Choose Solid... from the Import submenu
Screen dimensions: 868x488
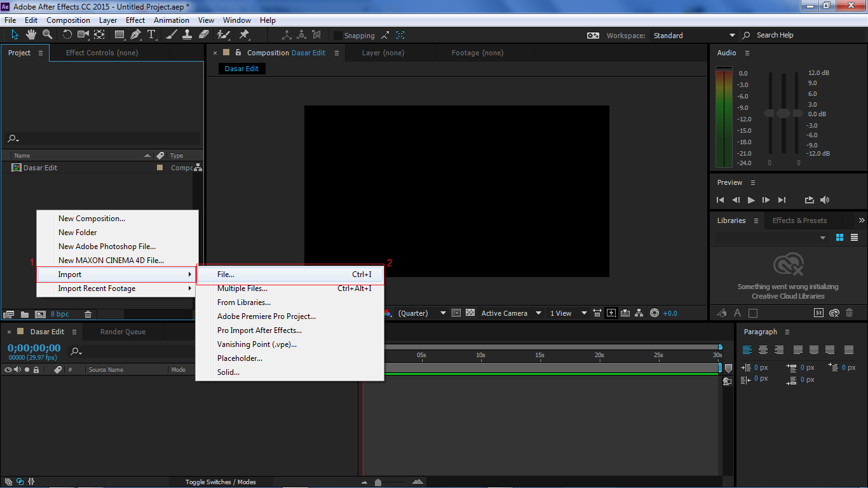coord(290,372)
